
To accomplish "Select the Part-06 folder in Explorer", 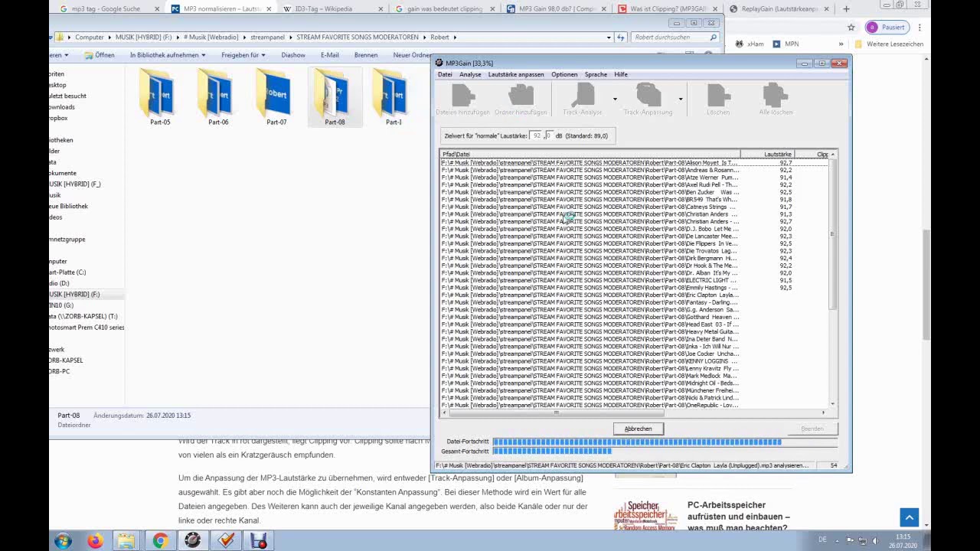I will click(218, 97).
